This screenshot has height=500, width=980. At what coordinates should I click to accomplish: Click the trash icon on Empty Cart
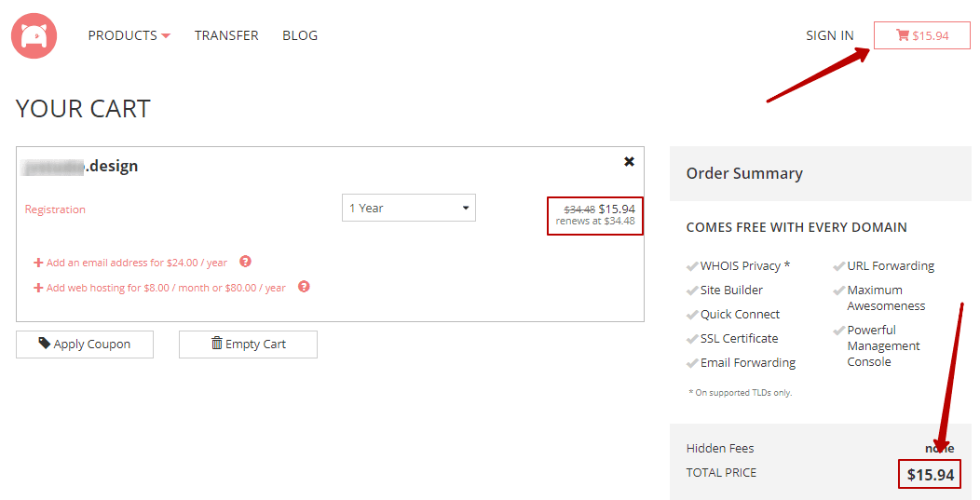pos(217,343)
